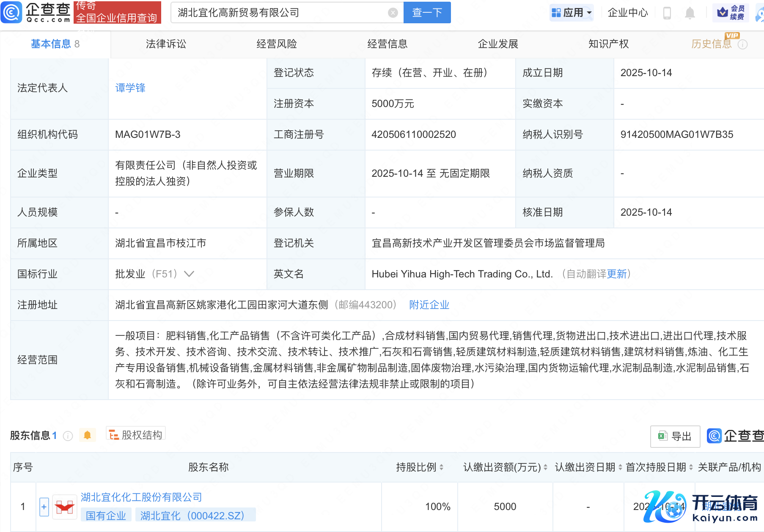The height and width of the screenshot is (532, 764).
Task: Switch to 法律诉讼 tab
Action: [x=166, y=44]
